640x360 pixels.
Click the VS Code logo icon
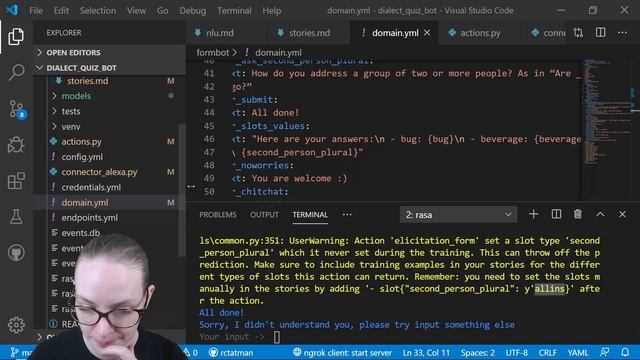point(12,10)
